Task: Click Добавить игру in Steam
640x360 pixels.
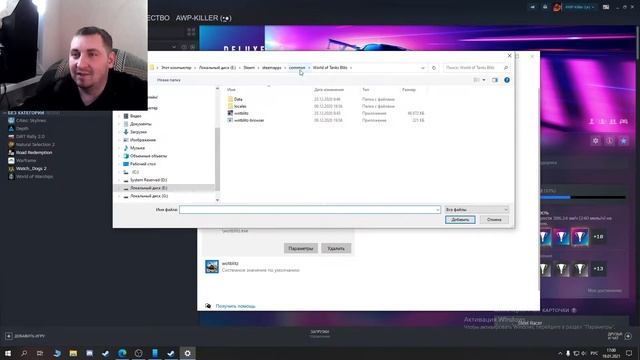Action: click(25, 336)
